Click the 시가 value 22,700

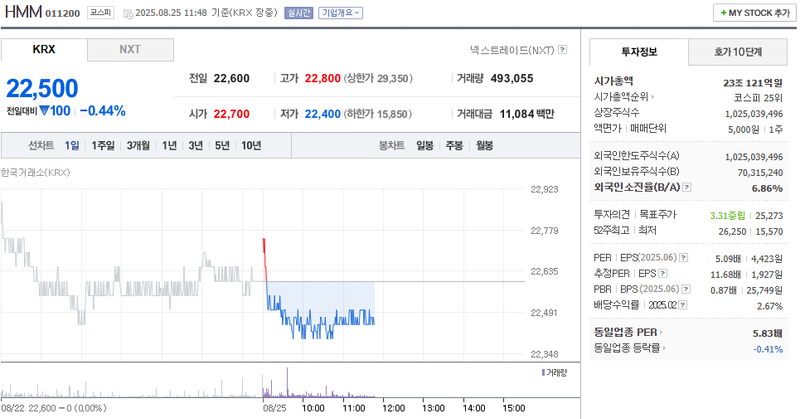232,114
